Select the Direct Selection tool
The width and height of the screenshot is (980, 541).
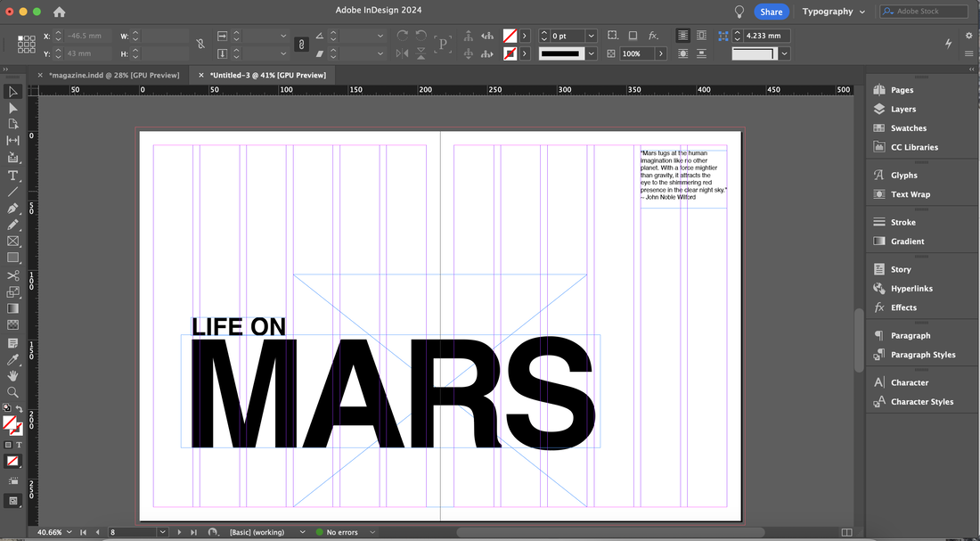[x=12, y=108]
